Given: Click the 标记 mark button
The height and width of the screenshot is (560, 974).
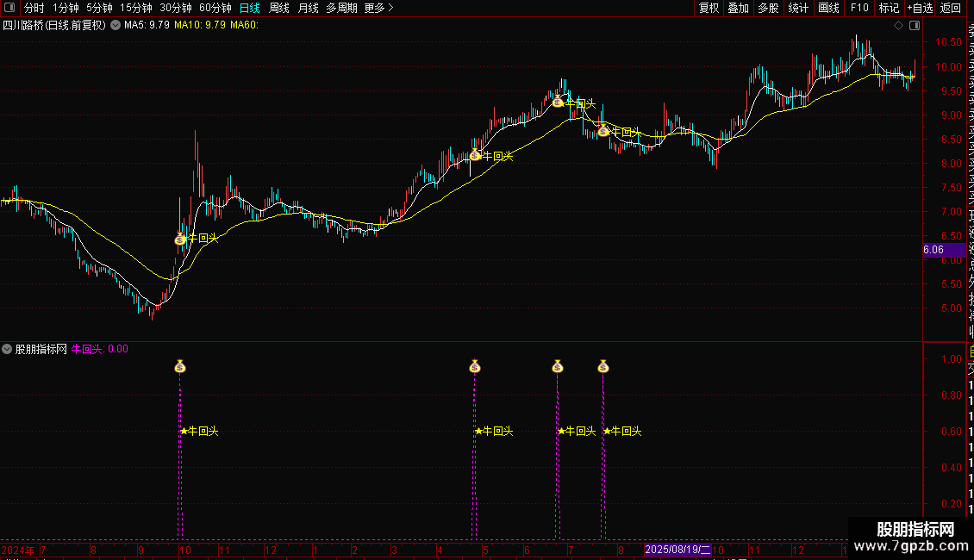Looking at the screenshot, I should [x=889, y=8].
